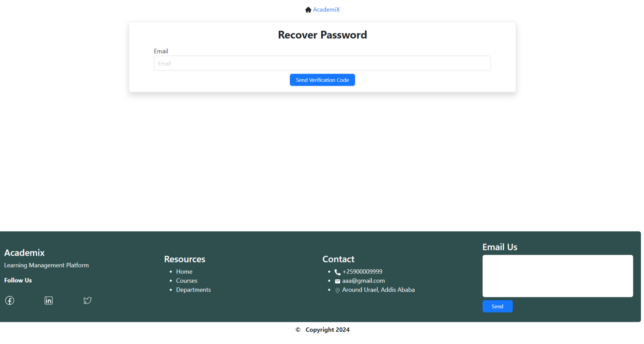The height and width of the screenshot is (344, 644).
Task: Open Departments link in Resources
Action: pyautogui.click(x=193, y=290)
